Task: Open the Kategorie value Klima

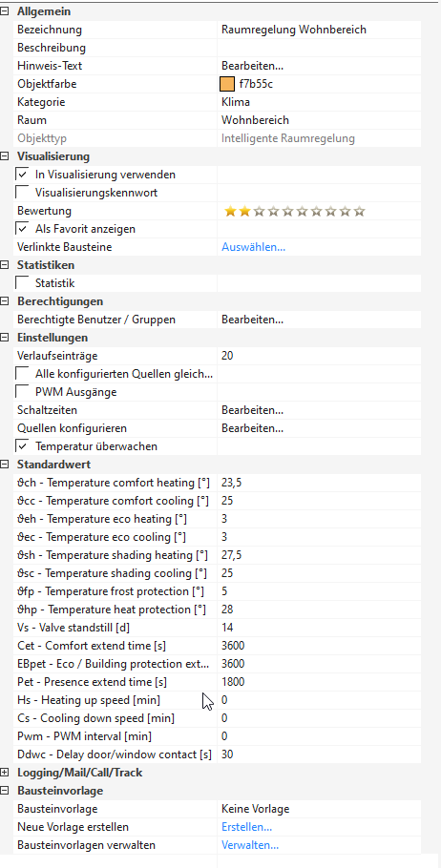Action: point(319,102)
